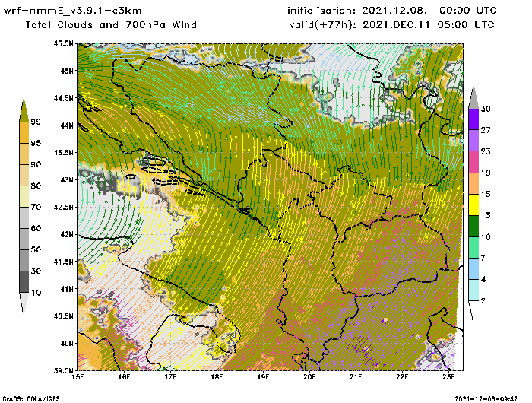Click the 39.5N latitude label
Screen dimensions: 532x403
63,370
